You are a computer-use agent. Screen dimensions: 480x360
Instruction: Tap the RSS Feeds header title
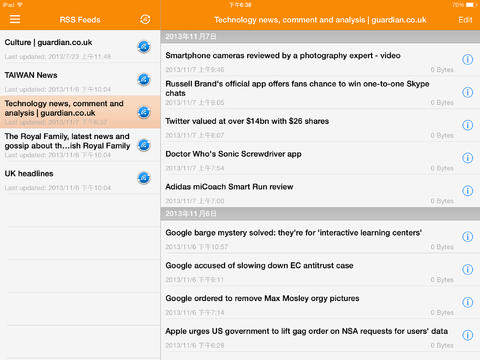point(80,20)
